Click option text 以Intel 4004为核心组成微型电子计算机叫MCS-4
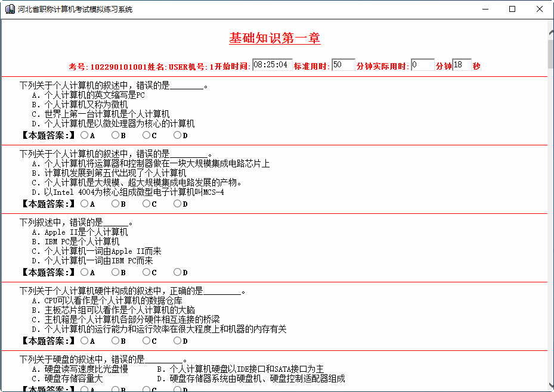Image resolution: width=554 pixels, height=392 pixels. click(134, 192)
